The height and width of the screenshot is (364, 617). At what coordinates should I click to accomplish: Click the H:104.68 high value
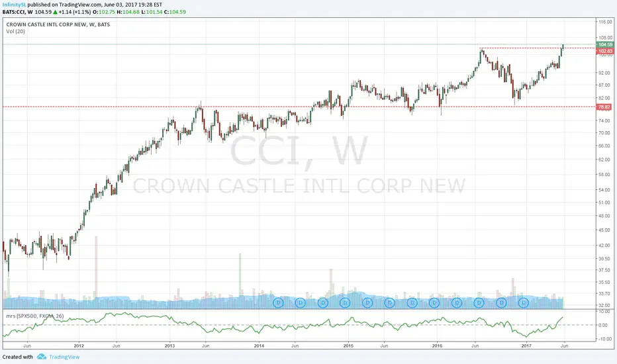pyautogui.click(x=128, y=12)
